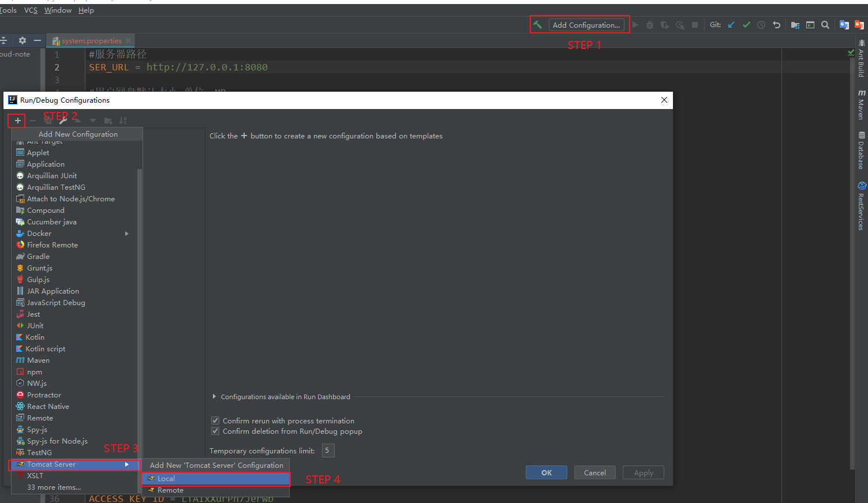
Task: Expand the Tomcat Server submenu arrow
Action: [x=127, y=464]
